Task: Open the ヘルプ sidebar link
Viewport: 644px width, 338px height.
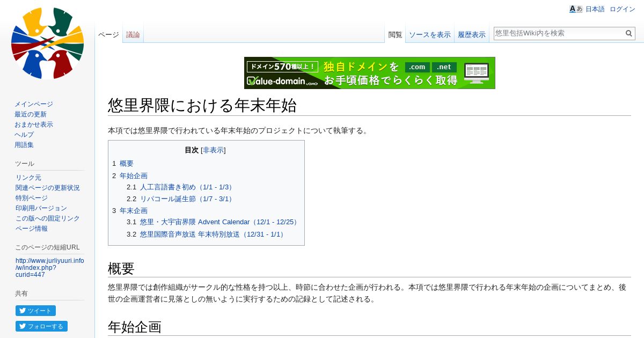Action: click(x=24, y=135)
